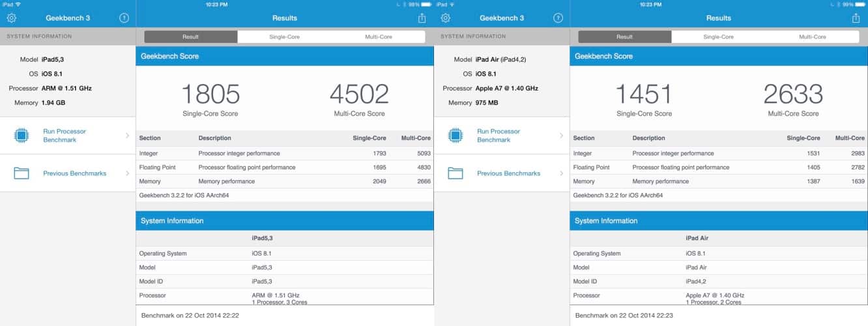Tap multi-core score 4502

359,95
